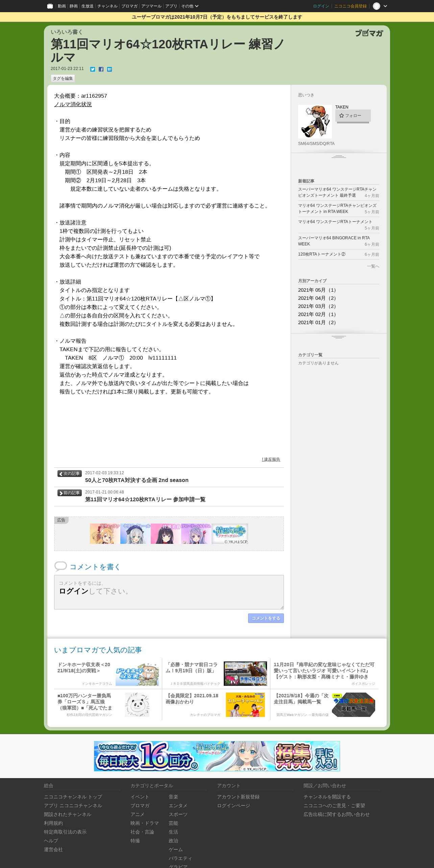Open the チャンネル menu item
The width and height of the screenshot is (434, 868).
(x=107, y=6)
